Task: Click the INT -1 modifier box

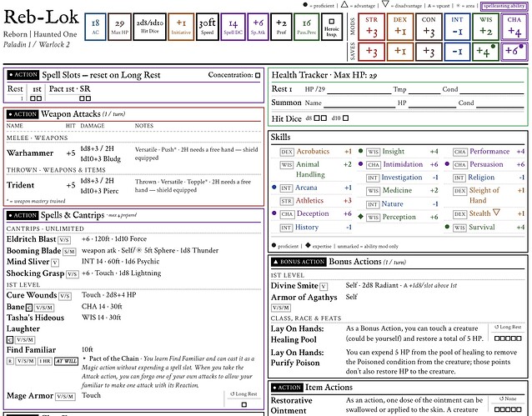Action: (x=457, y=28)
